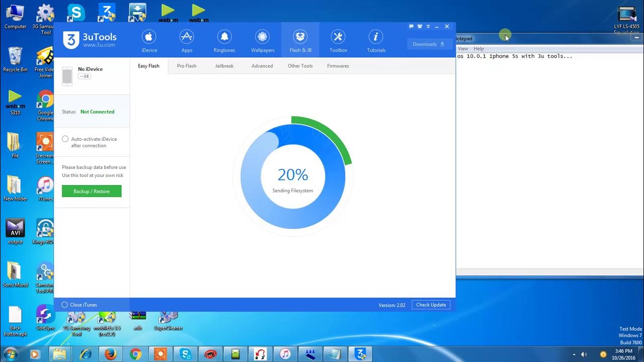The width and height of the screenshot is (644, 362).
Task: Toggle the Close iTunes option
Action: tap(64, 305)
